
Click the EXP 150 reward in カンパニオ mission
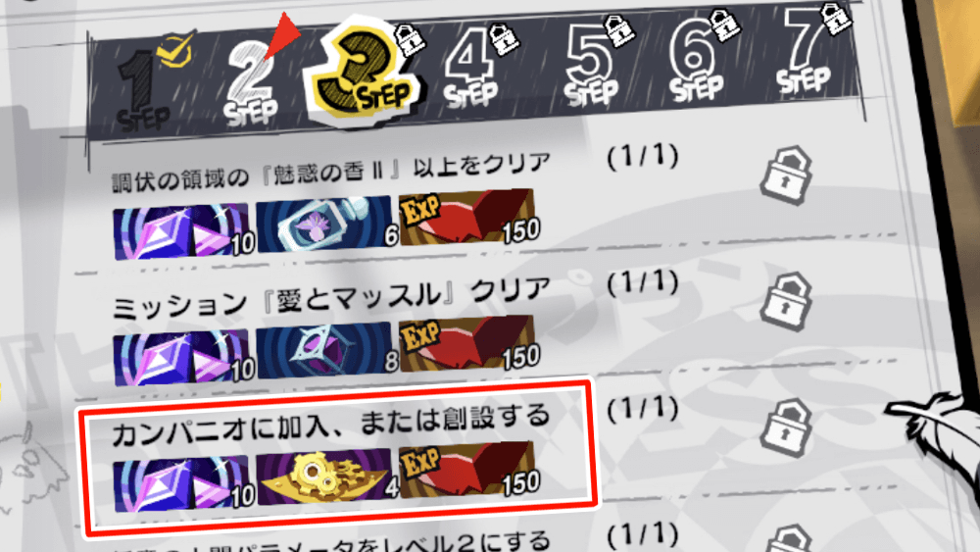pos(468,469)
